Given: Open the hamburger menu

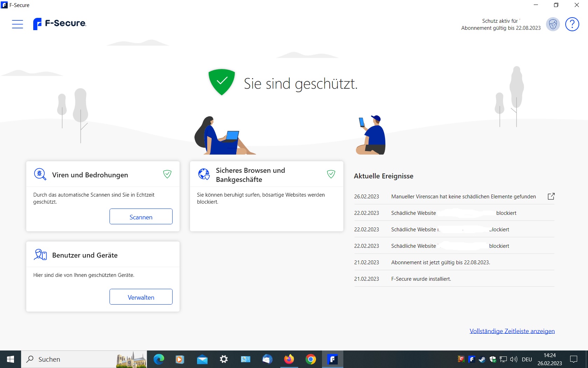Looking at the screenshot, I should point(17,24).
